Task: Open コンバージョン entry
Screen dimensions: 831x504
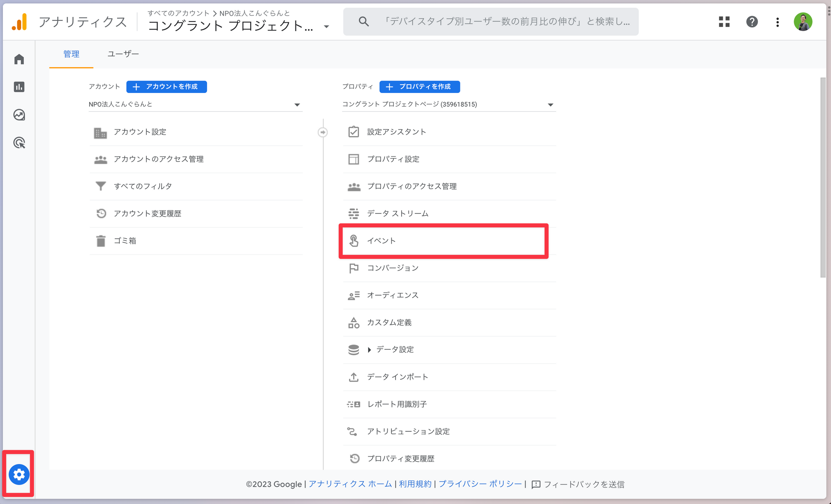Action: click(x=449, y=268)
